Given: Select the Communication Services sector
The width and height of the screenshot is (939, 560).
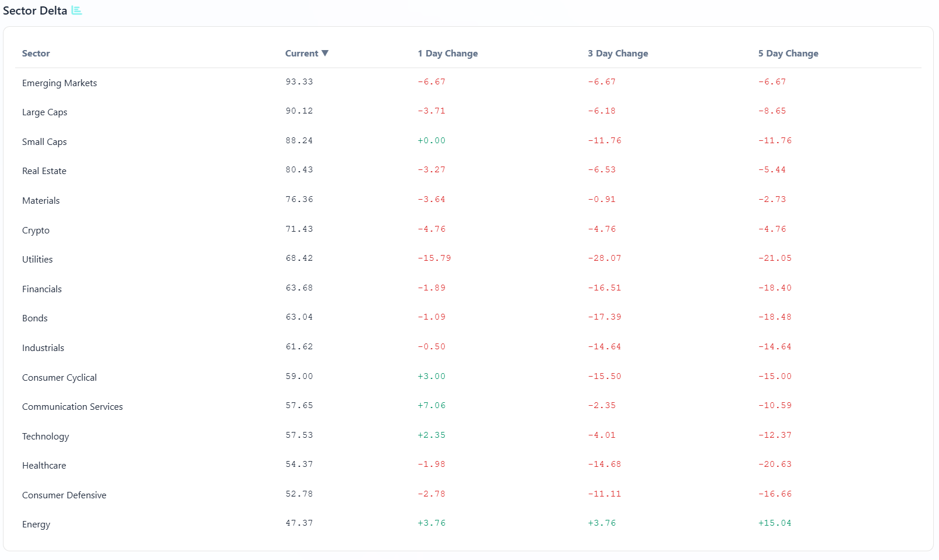Looking at the screenshot, I should (72, 407).
